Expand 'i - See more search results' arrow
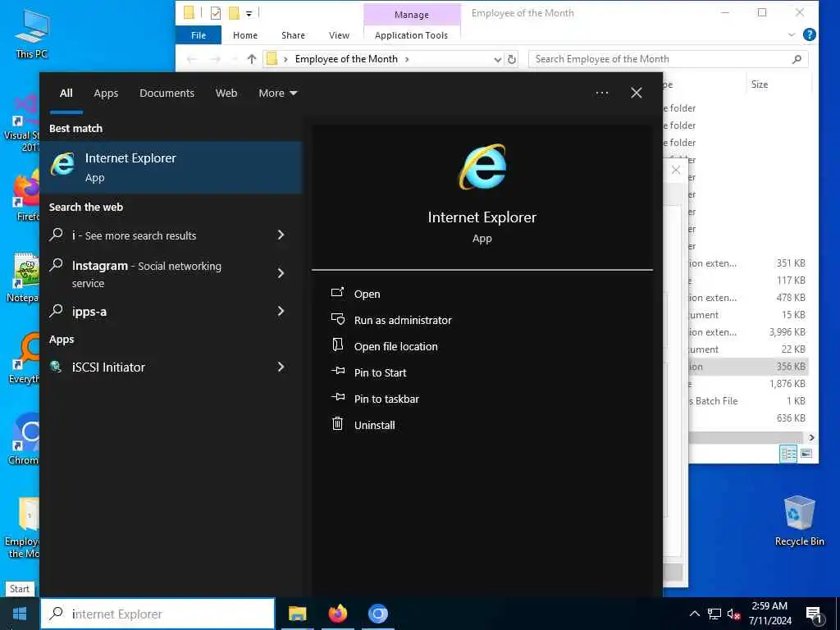840x630 pixels. (281, 235)
